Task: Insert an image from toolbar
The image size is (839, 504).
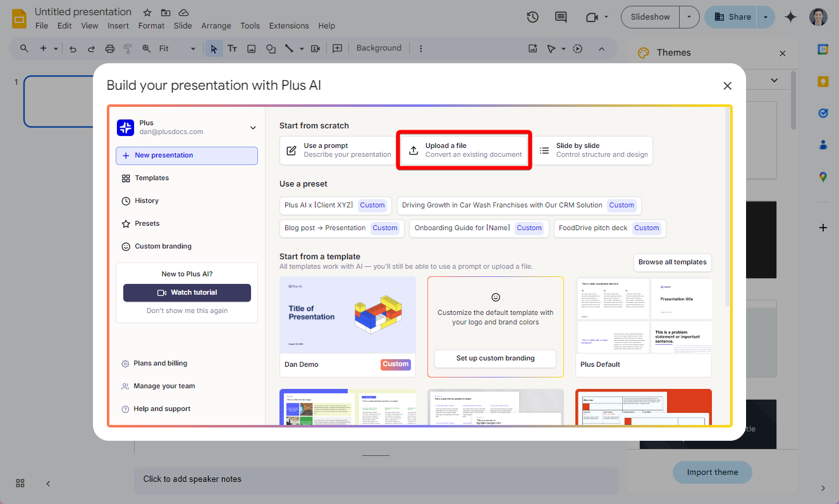Action: (251, 48)
